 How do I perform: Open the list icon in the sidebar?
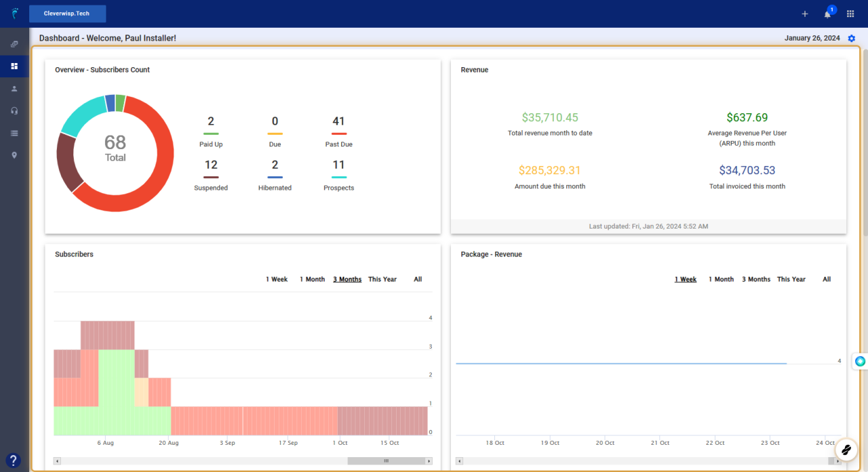click(14, 133)
